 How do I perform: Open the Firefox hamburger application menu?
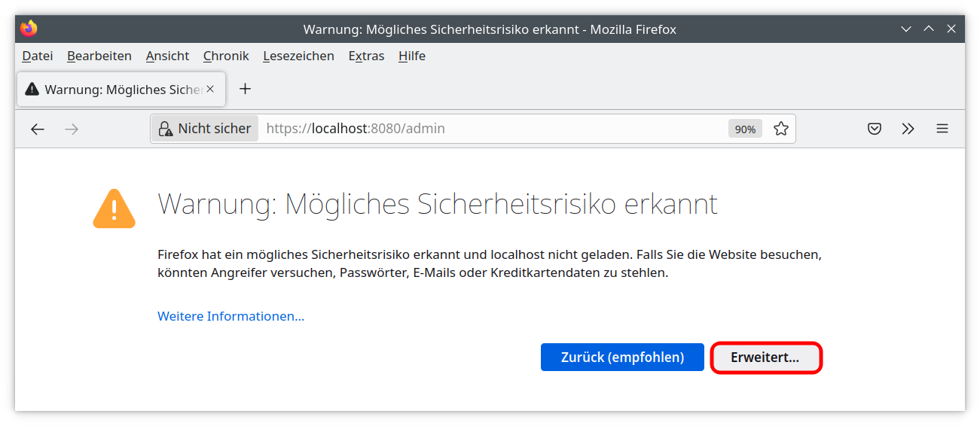click(x=942, y=129)
